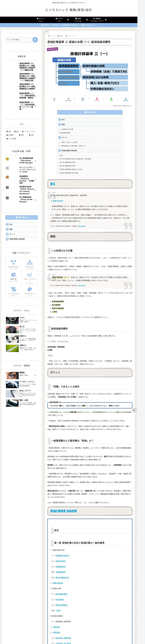This screenshot has height=644, width=145.
Task: Open the 実際原価 outline link
Action: point(56,627)
